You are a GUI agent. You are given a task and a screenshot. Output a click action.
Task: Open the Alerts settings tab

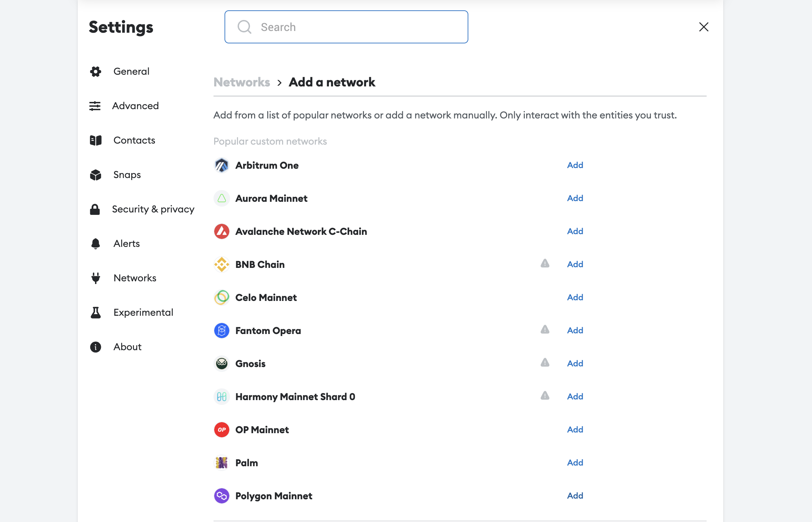(127, 243)
